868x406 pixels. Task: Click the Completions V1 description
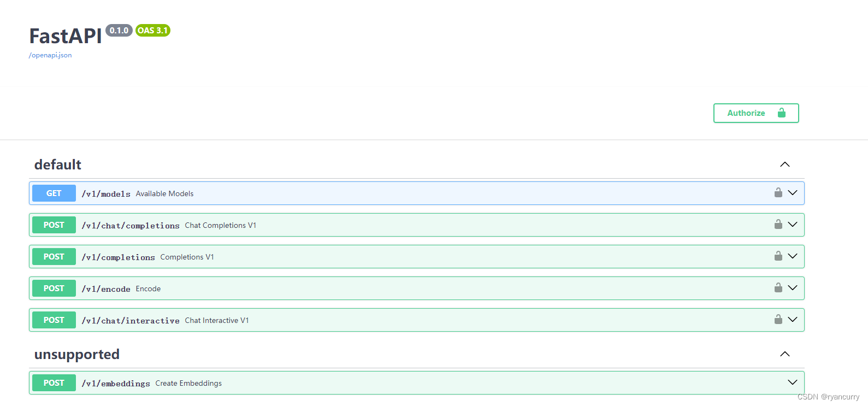187,257
